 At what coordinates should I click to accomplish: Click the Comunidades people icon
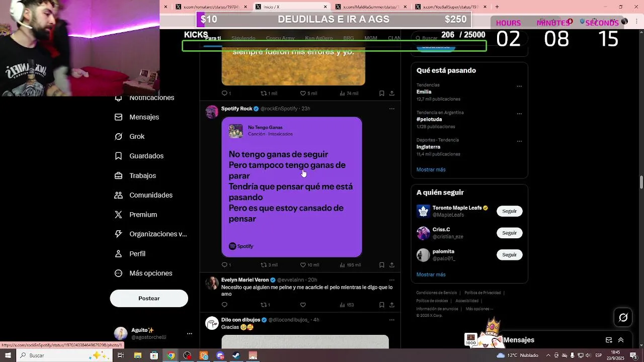(118, 195)
